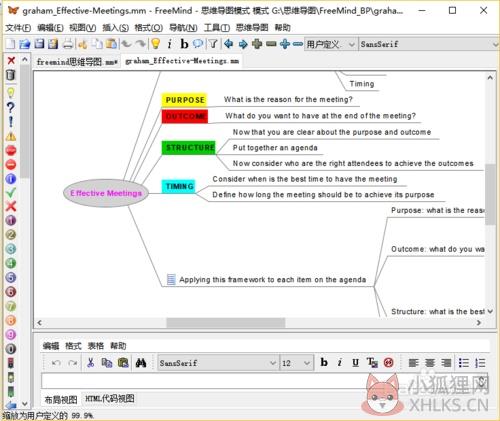Add priority 5 icon from sidebar

[11, 277]
